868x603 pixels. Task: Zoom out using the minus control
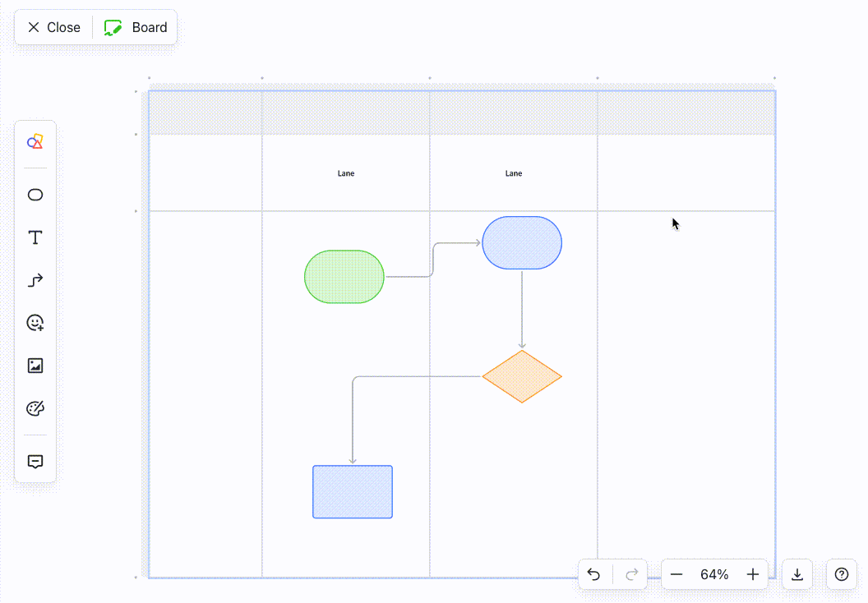coord(676,574)
